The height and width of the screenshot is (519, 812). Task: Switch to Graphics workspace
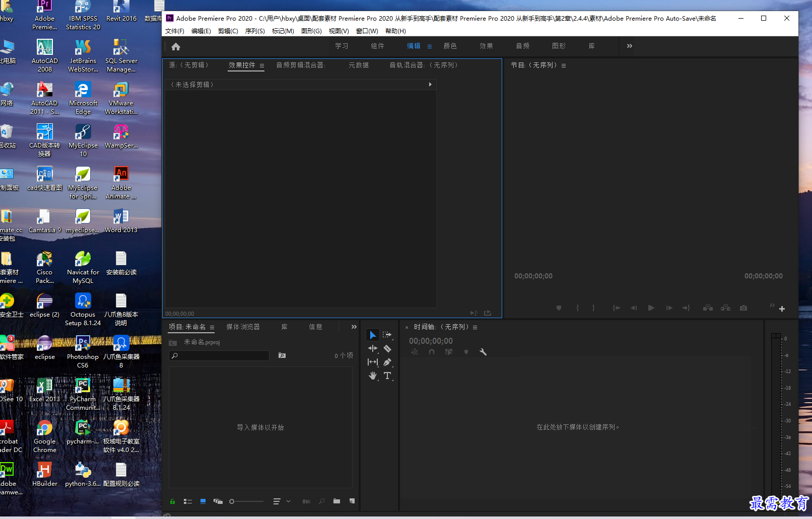point(559,46)
